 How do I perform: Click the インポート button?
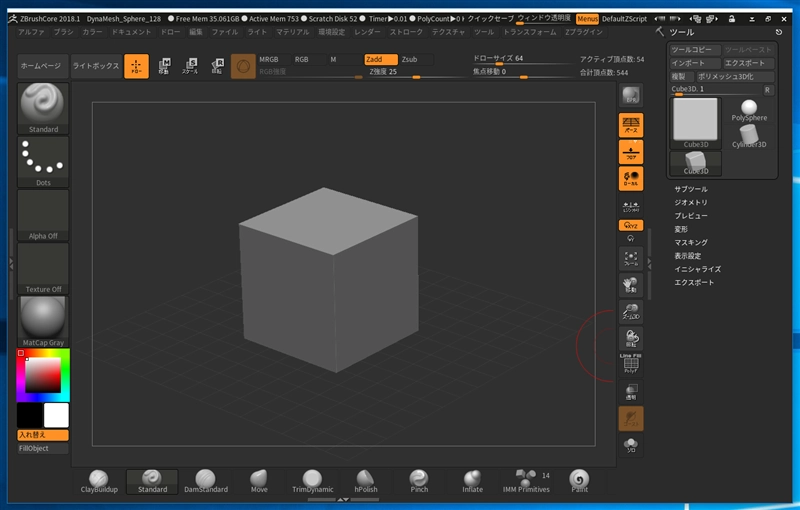tap(695, 63)
